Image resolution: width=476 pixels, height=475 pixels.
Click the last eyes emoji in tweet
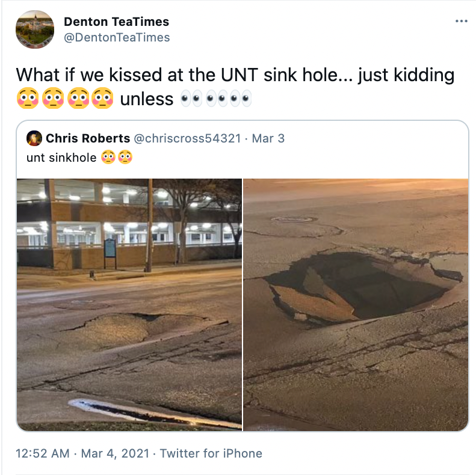click(241, 99)
